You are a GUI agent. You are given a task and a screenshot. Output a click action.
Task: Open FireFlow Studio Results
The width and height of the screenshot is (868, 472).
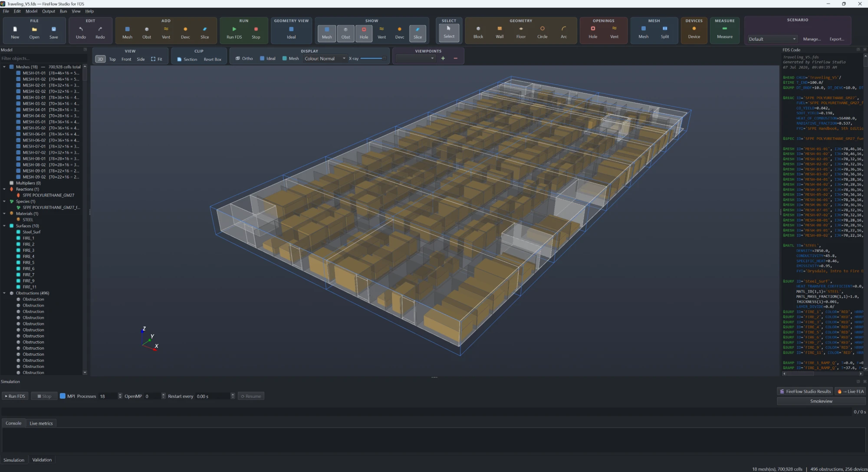(x=805, y=392)
